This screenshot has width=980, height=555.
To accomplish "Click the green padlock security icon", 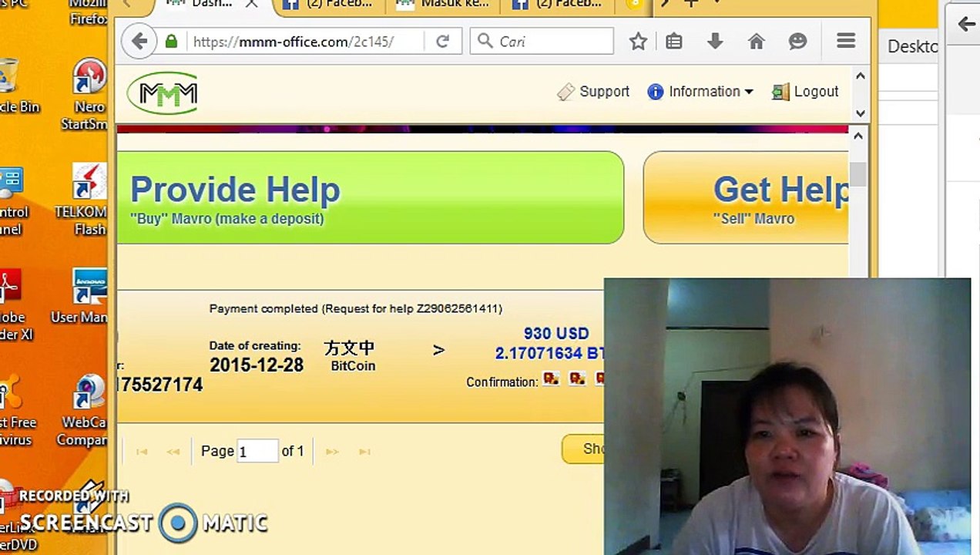I will (172, 42).
